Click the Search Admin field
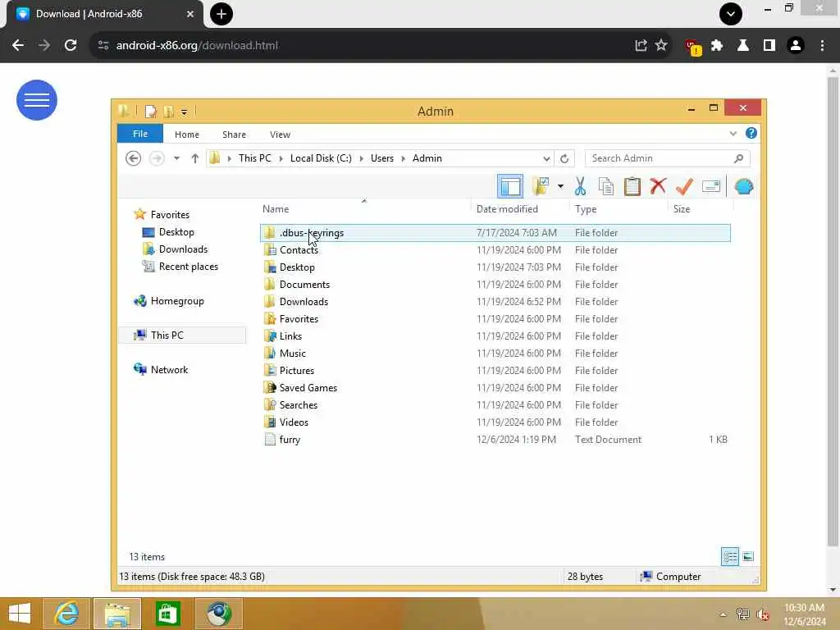This screenshot has height=630, width=840. tap(667, 158)
